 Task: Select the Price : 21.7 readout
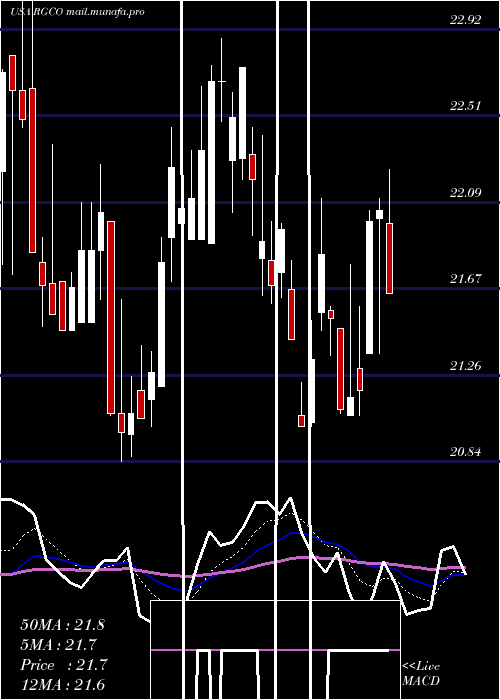(x=64, y=665)
